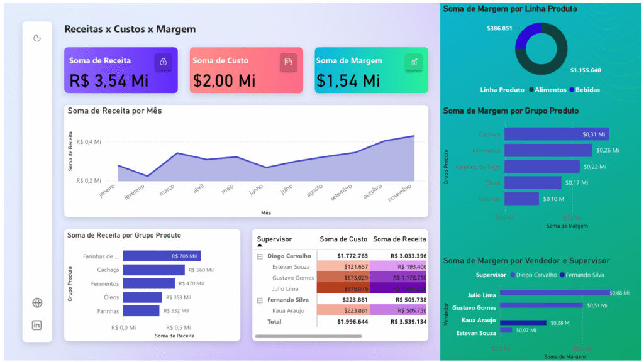This screenshot has height=362, width=644.
Task: Sort by the Soma de Custo column header
Action: click(x=343, y=239)
